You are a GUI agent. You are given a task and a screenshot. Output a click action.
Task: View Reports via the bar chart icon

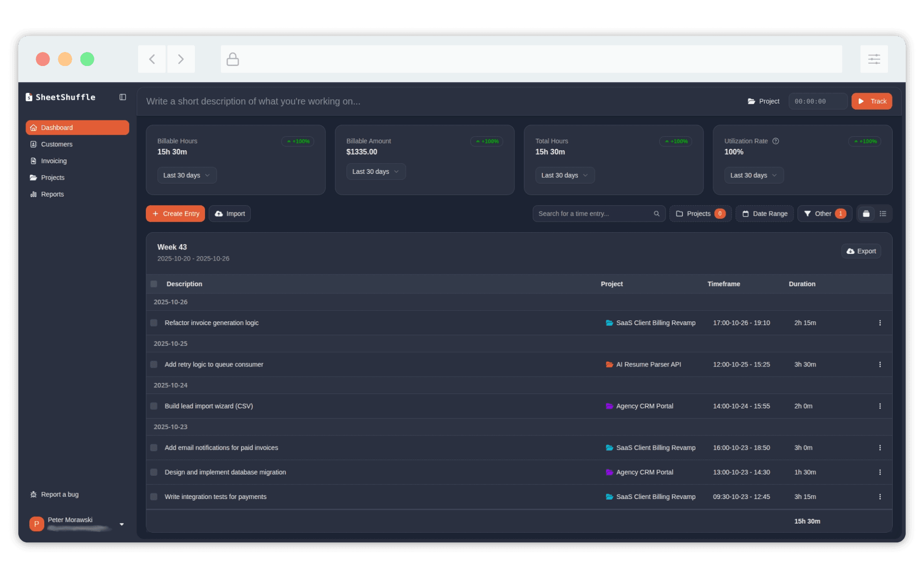click(x=33, y=194)
